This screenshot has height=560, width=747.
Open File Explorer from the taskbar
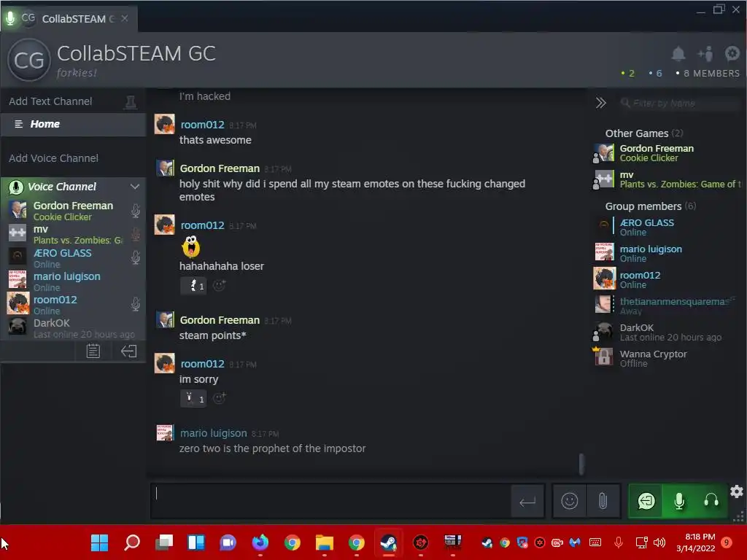click(x=325, y=542)
